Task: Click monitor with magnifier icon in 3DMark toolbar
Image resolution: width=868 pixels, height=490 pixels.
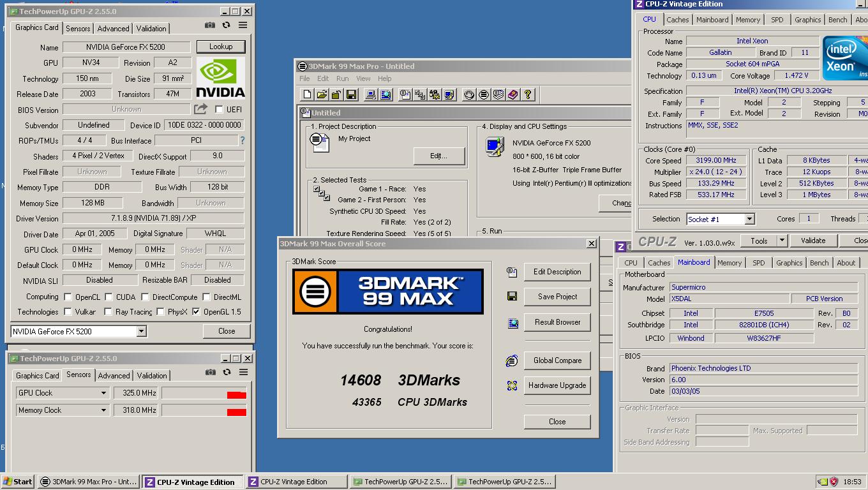Action: (x=385, y=94)
